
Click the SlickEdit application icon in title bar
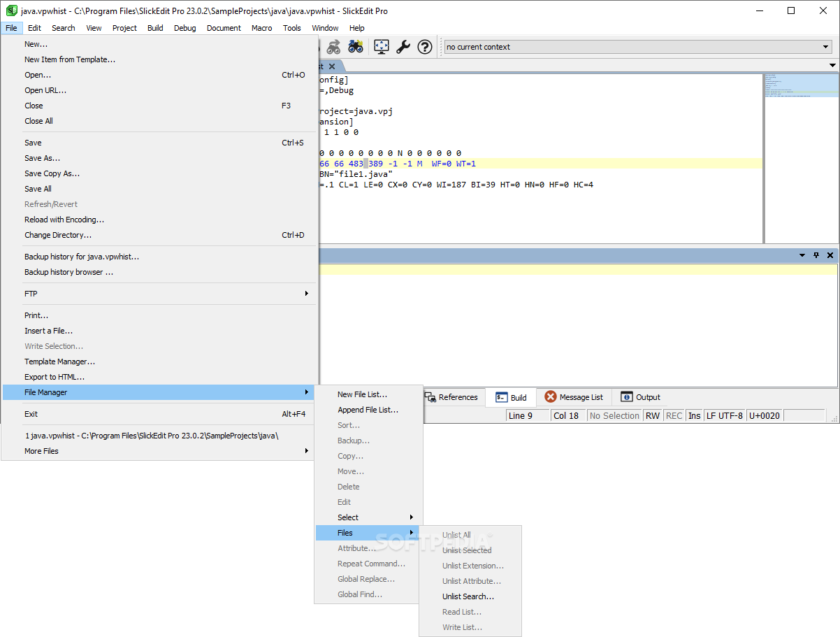11,10
